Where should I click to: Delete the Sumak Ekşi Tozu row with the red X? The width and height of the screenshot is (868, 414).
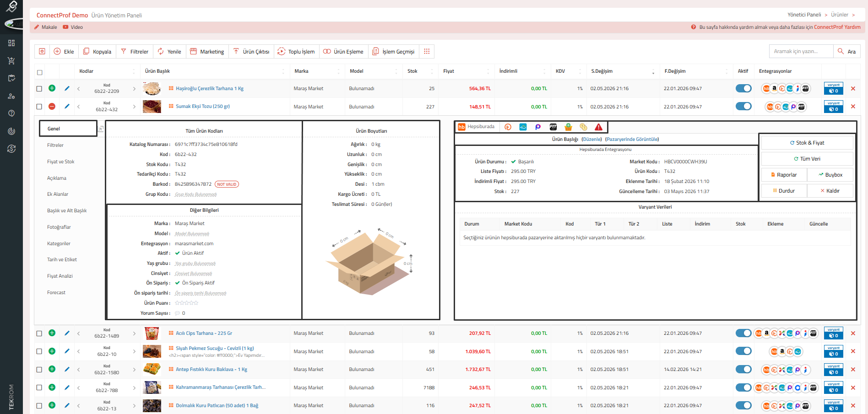click(853, 107)
